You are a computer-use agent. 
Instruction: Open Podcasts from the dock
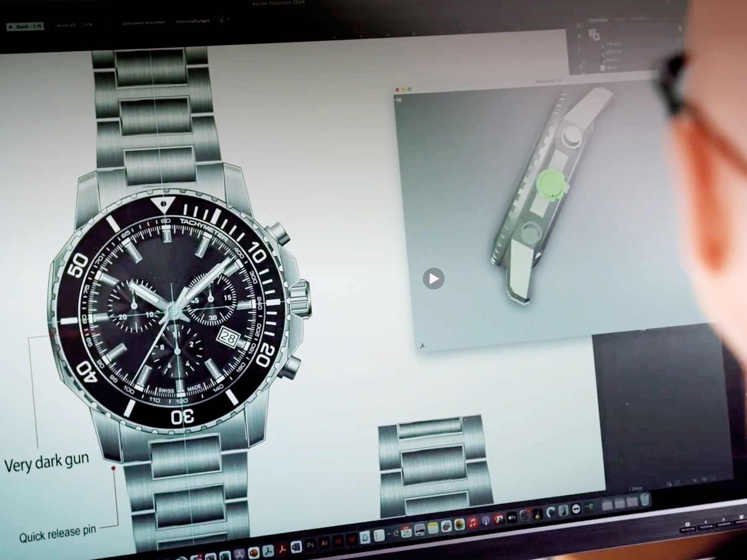tap(486, 521)
